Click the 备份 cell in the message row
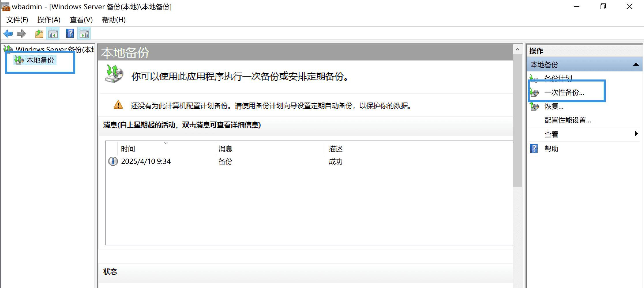The width and height of the screenshot is (644, 288). (225, 162)
